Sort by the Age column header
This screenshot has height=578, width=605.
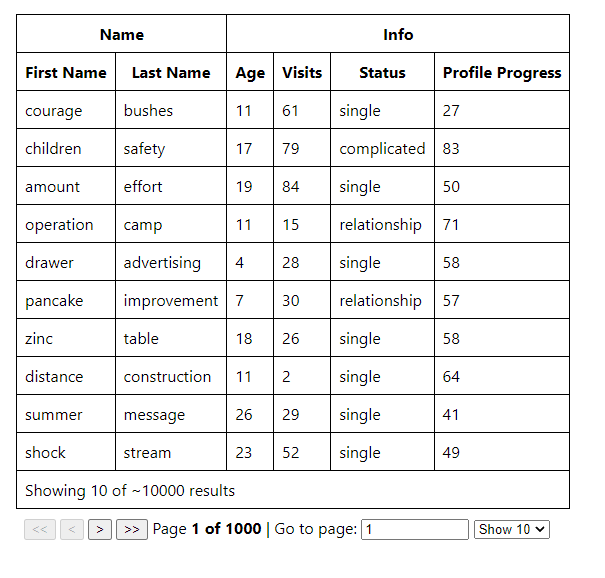[x=250, y=72]
